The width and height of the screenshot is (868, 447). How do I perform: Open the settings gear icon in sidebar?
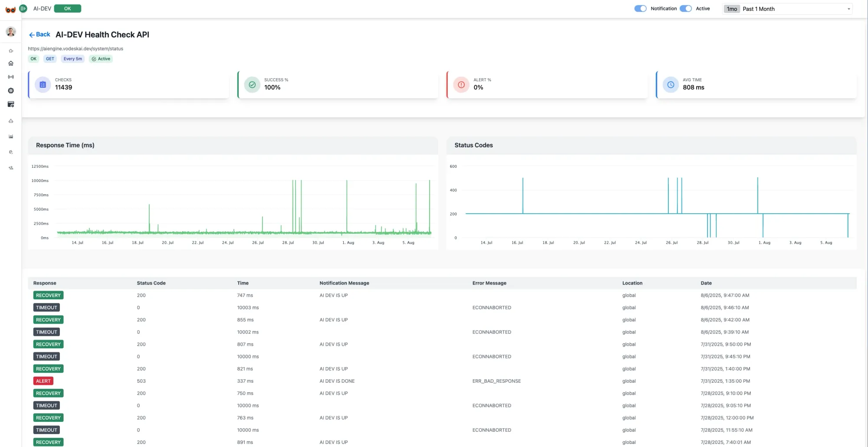coord(11,90)
